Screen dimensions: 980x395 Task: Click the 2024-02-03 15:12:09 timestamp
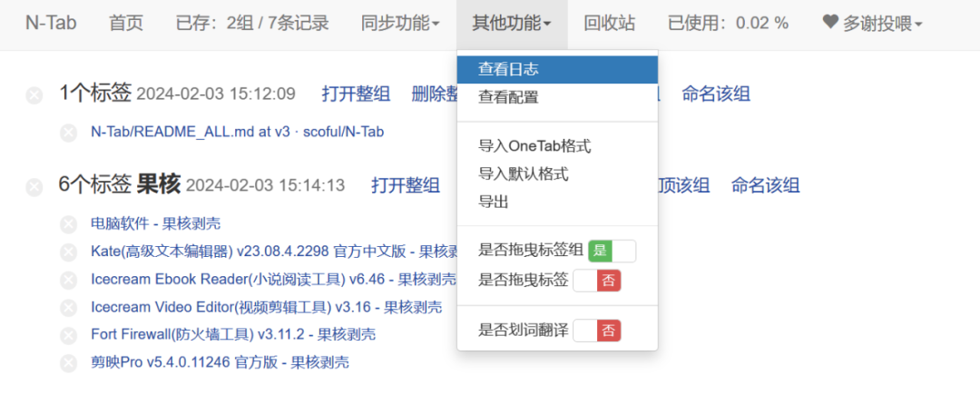(216, 94)
